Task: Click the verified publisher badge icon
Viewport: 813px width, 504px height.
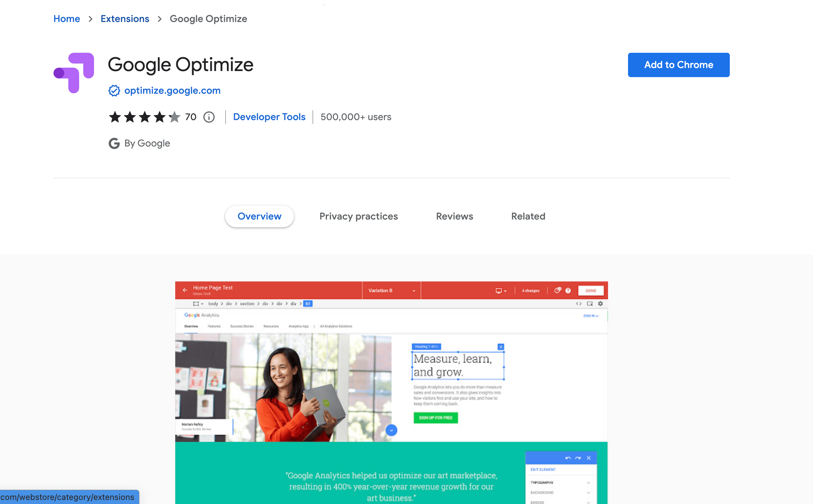Action: pyautogui.click(x=114, y=91)
